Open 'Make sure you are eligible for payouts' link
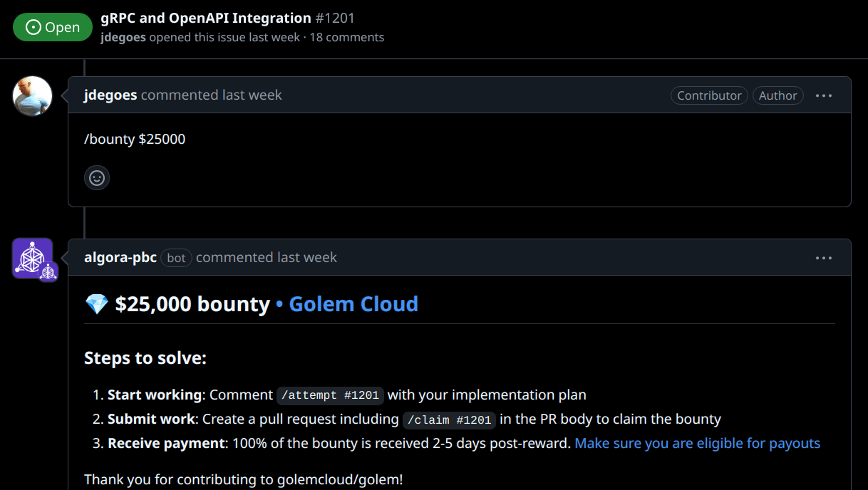The height and width of the screenshot is (490, 868). [x=698, y=443]
